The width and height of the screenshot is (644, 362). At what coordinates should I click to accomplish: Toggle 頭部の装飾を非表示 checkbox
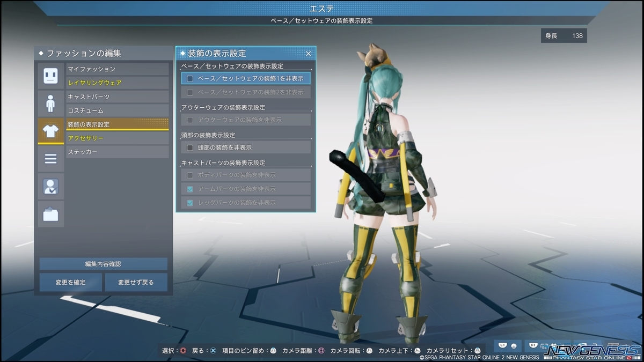coord(190,147)
